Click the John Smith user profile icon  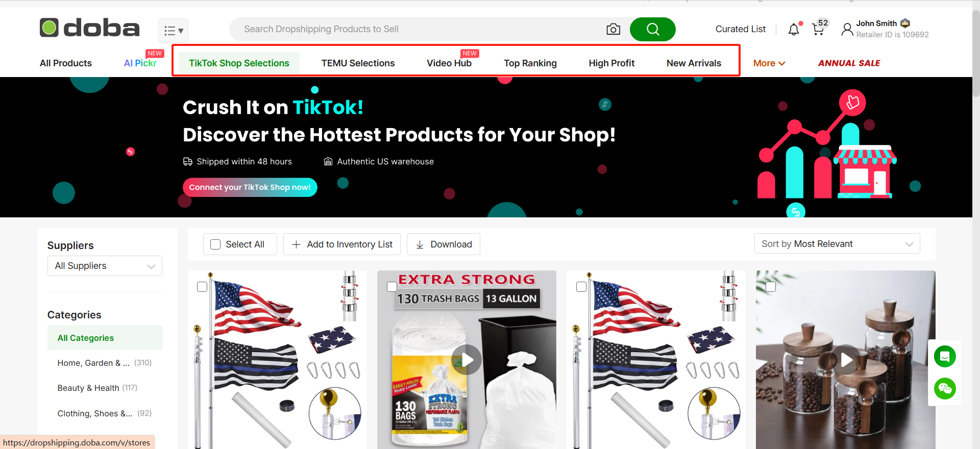click(847, 30)
